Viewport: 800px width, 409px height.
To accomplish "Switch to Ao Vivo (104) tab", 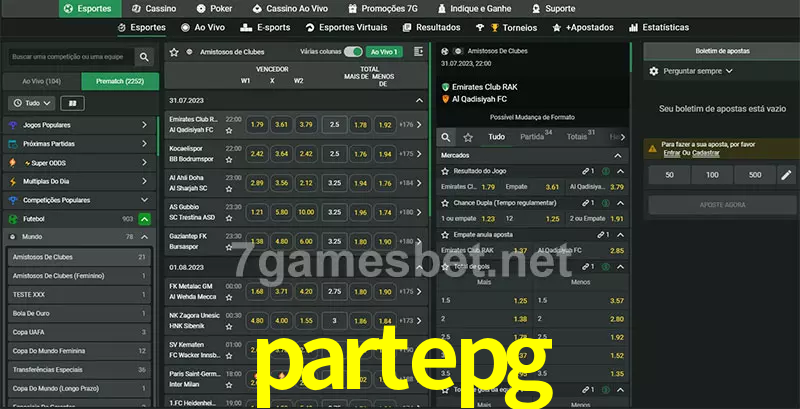I will pyautogui.click(x=42, y=81).
